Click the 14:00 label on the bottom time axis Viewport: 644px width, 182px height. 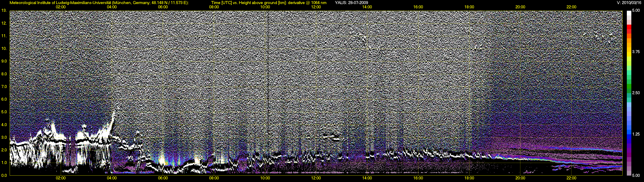[x=367, y=178]
